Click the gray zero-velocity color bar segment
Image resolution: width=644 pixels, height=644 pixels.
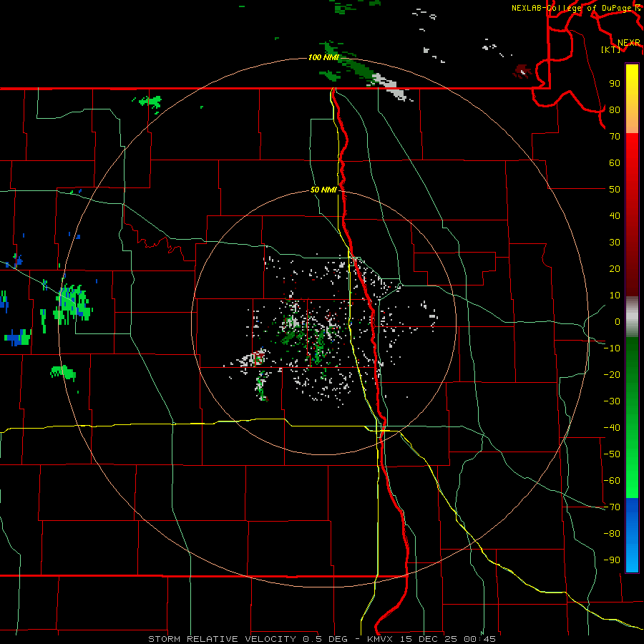point(632,317)
